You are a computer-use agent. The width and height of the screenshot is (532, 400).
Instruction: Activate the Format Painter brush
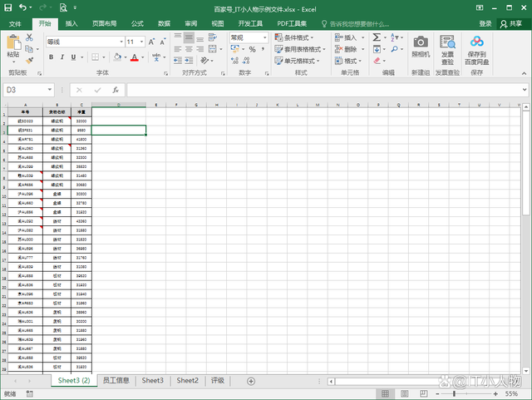coord(30,61)
